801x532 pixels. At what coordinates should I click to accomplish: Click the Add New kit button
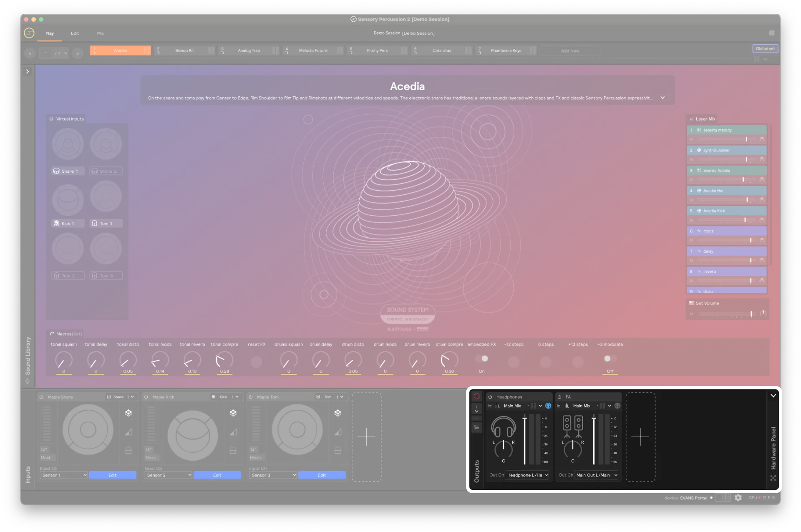click(x=569, y=50)
